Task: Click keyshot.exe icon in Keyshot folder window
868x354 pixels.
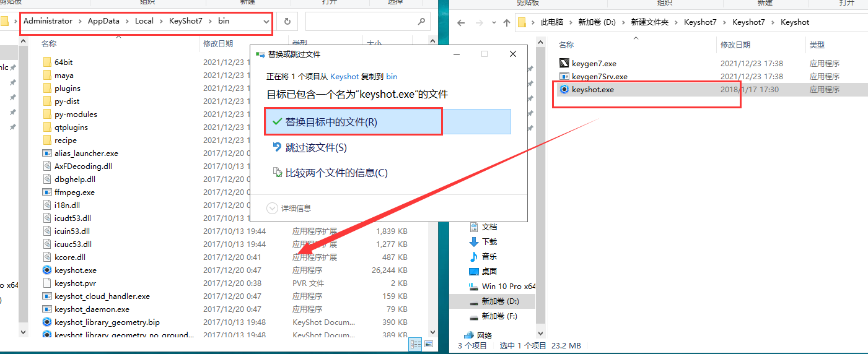Action: 564,89
